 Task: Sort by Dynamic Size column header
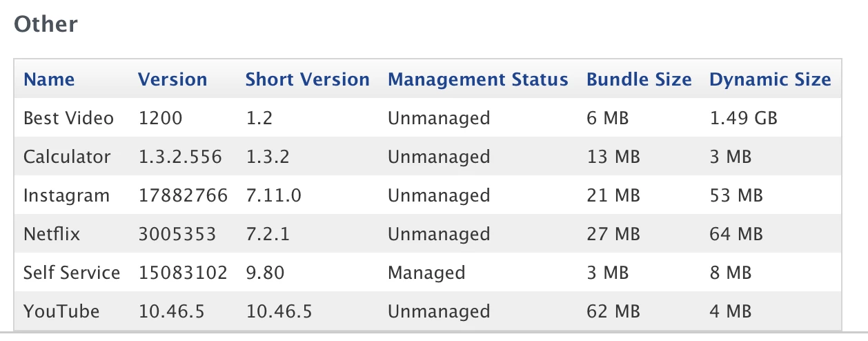coord(770,79)
